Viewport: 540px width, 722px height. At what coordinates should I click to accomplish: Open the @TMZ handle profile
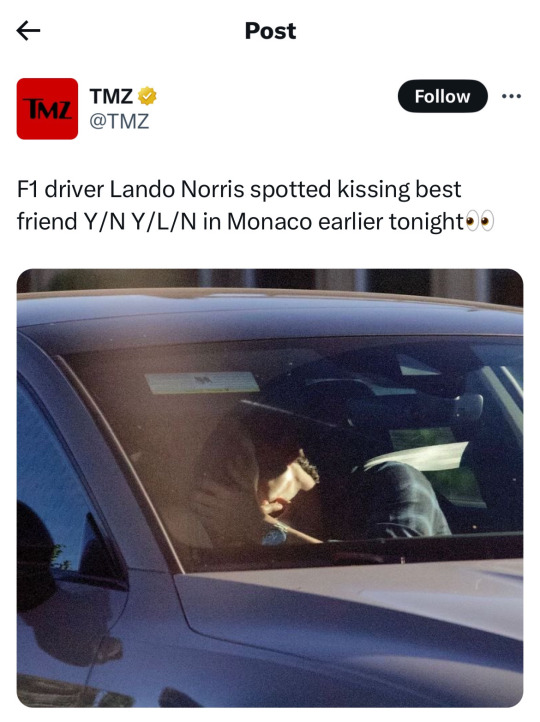pyautogui.click(x=119, y=122)
